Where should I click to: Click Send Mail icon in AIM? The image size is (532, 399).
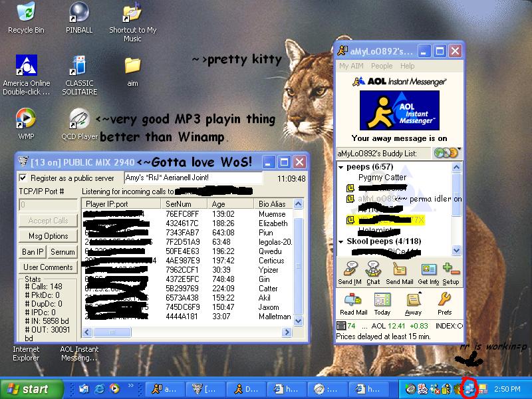[x=400, y=269]
